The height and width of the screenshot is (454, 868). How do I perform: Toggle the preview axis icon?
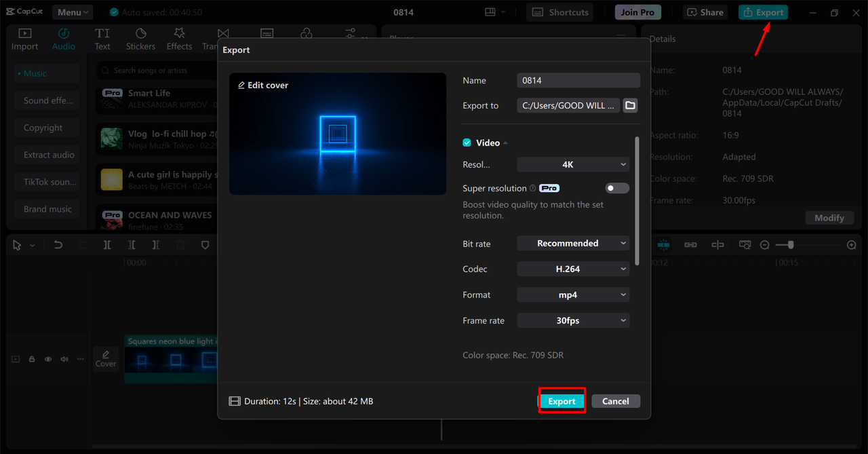pos(717,245)
